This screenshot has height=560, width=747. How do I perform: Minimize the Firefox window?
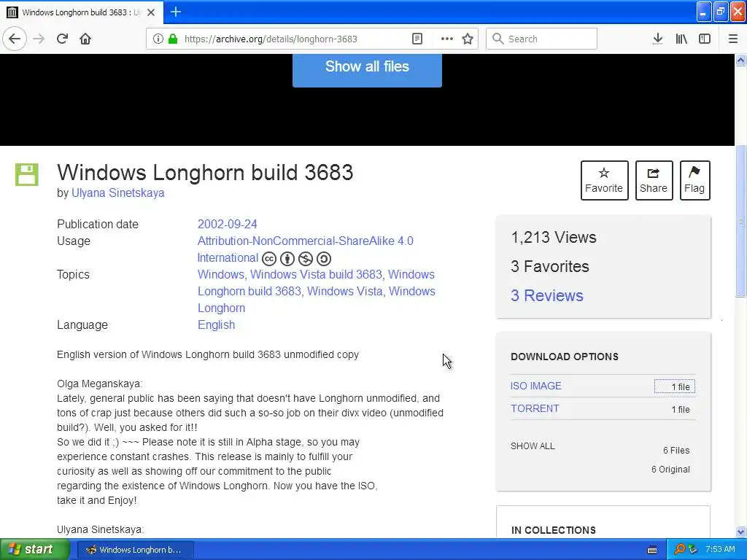pos(704,12)
